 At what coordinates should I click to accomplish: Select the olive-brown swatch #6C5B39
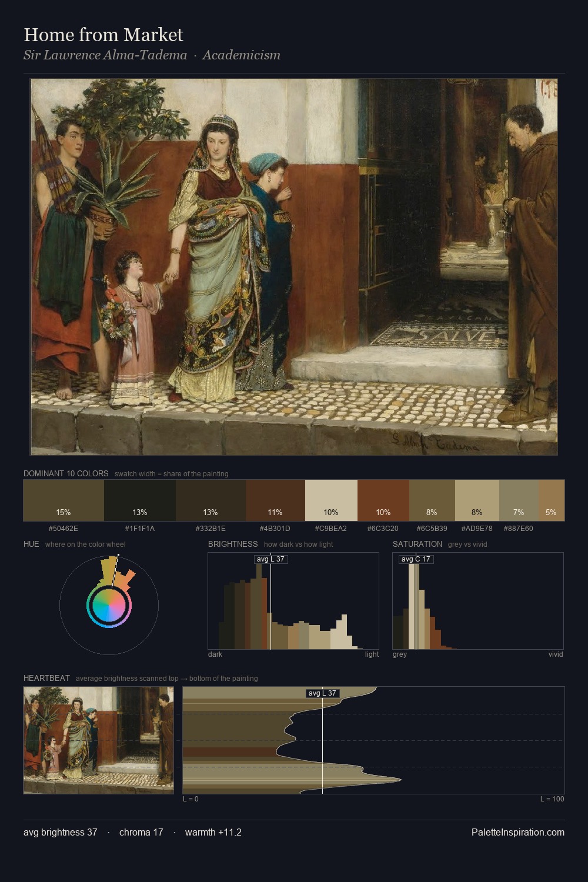tap(432, 500)
